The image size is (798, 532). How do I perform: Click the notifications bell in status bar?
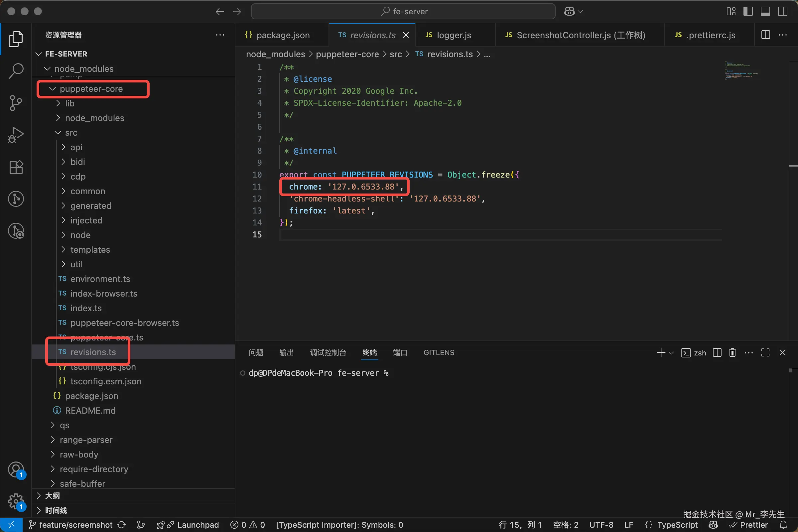click(783, 525)
